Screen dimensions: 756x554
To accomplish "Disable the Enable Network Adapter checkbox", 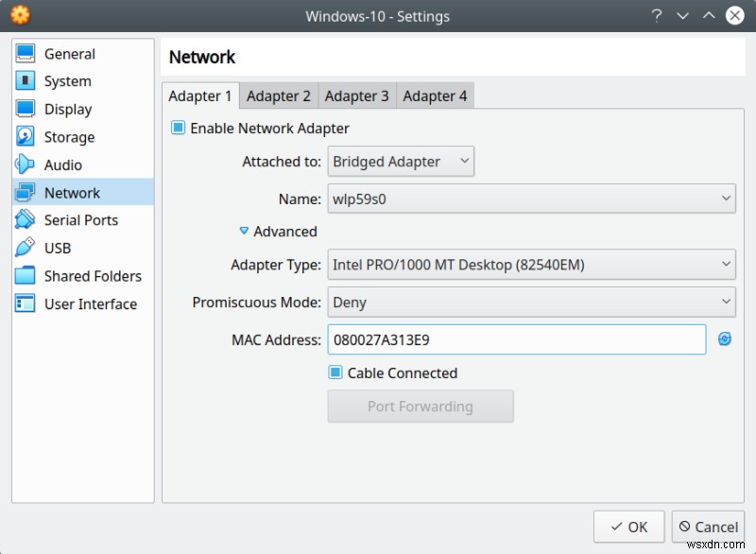I will point(177,128).
